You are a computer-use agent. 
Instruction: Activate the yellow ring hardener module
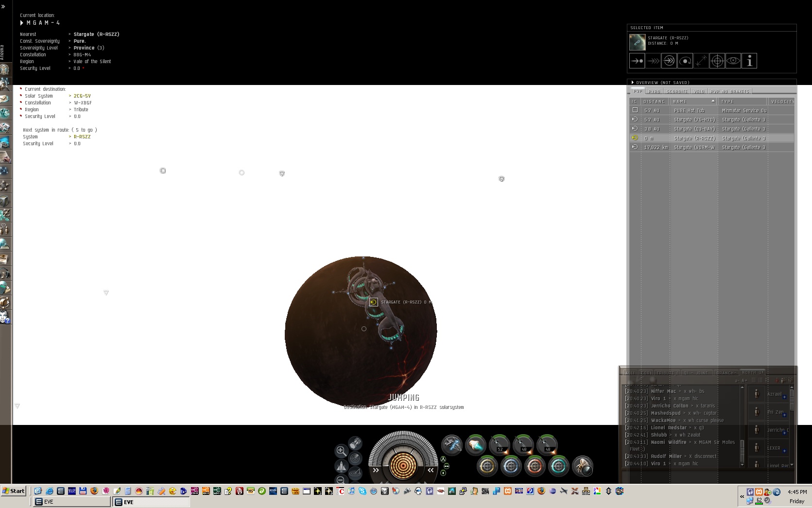[487, 466]
